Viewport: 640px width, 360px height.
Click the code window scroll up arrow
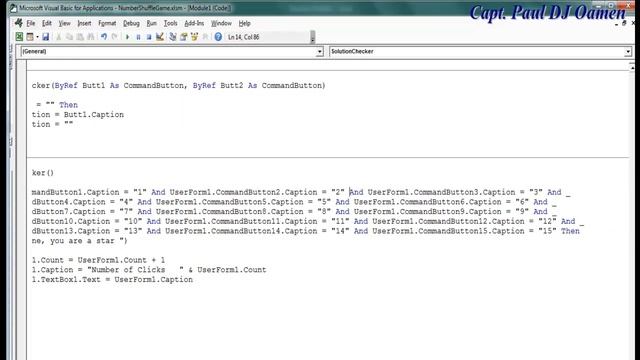[x=632, y=68]
